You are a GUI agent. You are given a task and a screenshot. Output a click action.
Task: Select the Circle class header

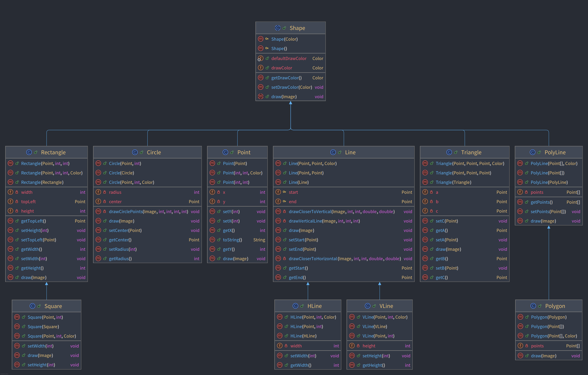(154, 152)
